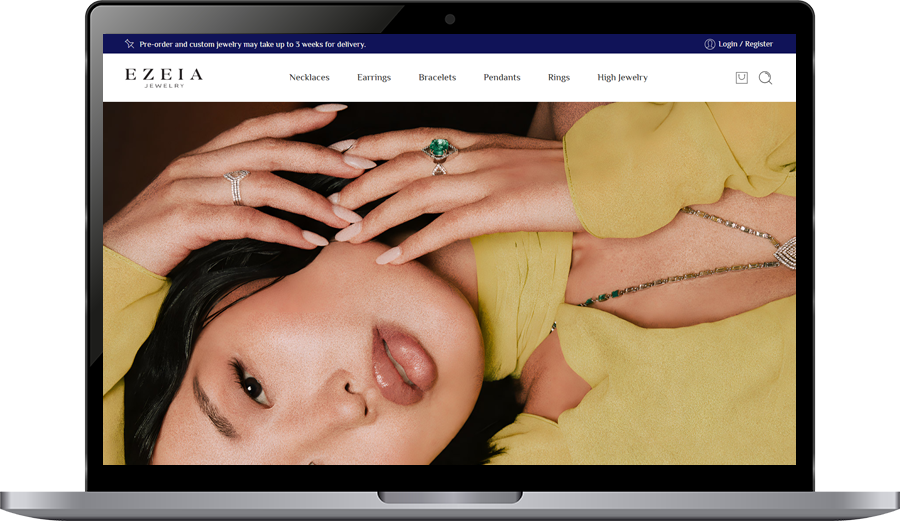900x521 pixels.
Task: Click the model's lips in hero banner
Action: point(401,364)
